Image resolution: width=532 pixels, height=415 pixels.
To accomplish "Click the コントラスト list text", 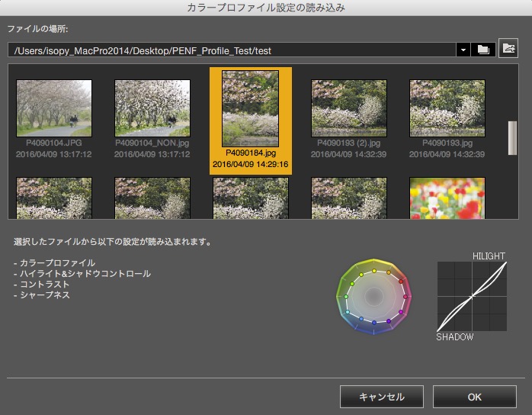I will pos(45,285).
